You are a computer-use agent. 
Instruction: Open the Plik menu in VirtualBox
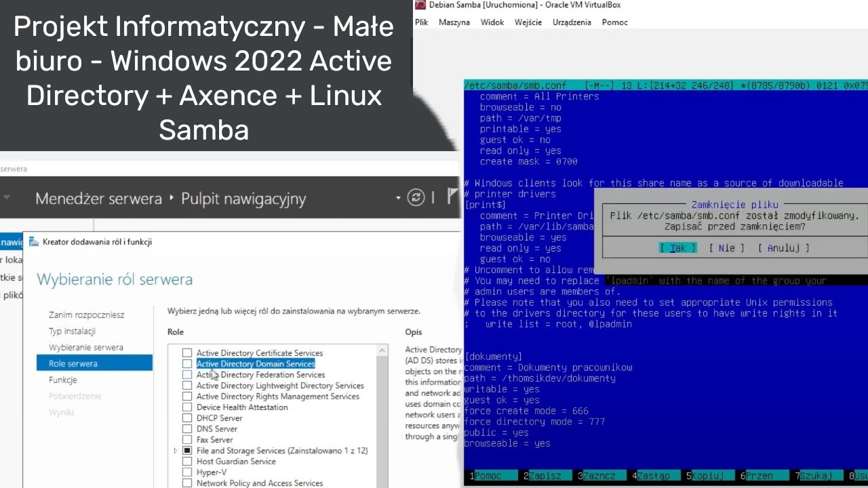pyautogui.click(x=422, y=22)
